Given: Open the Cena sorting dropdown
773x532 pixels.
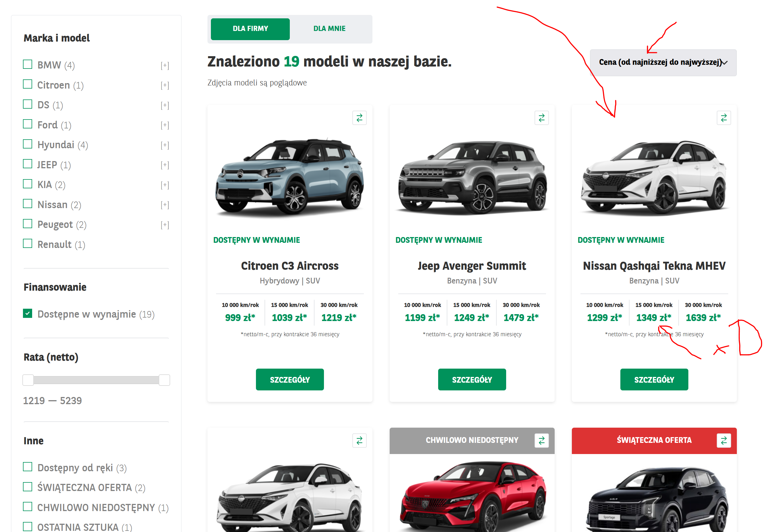Looking at the screenshot, I should [x=663, y=63].
